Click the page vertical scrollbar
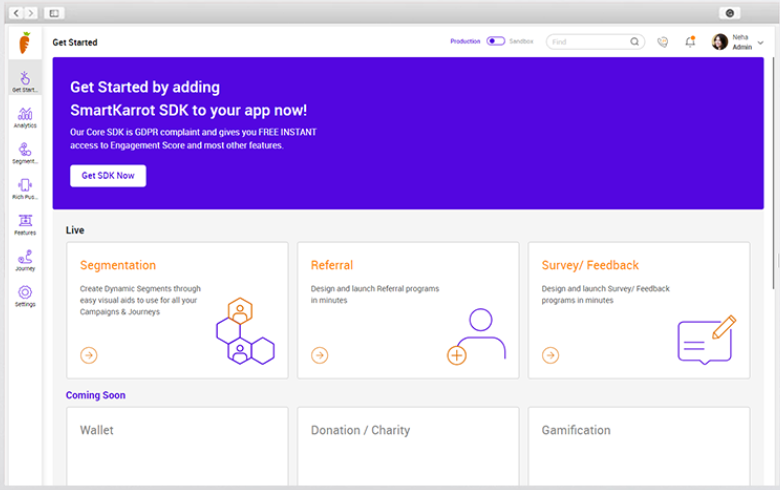780x490 pixels. click(774, 174)
